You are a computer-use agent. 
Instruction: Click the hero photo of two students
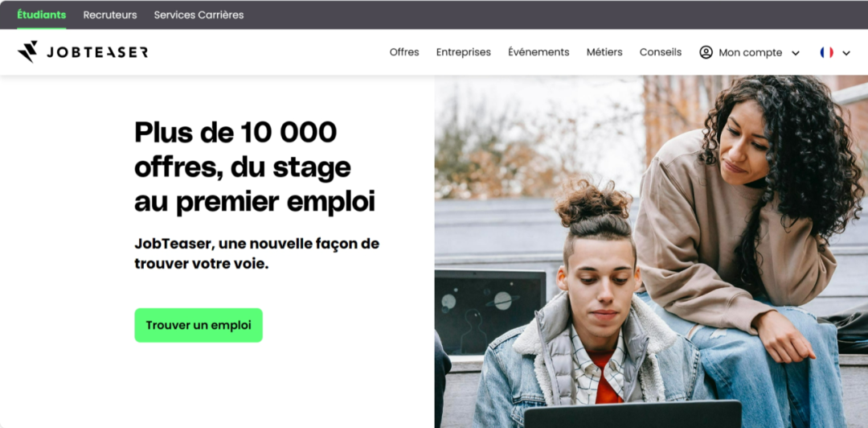(x=651, y=252)
